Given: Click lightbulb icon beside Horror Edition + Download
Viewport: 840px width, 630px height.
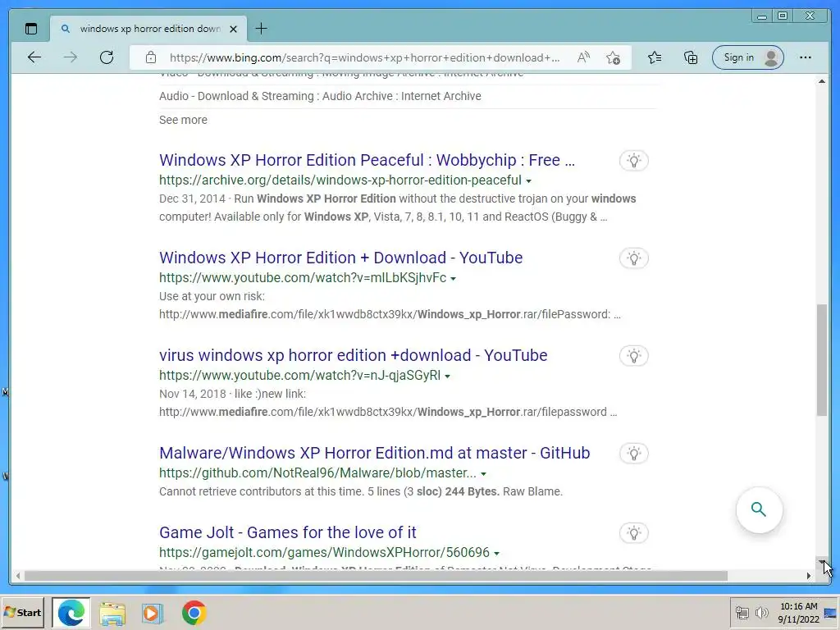Looking at the screenshot, I should pos(634,258).
